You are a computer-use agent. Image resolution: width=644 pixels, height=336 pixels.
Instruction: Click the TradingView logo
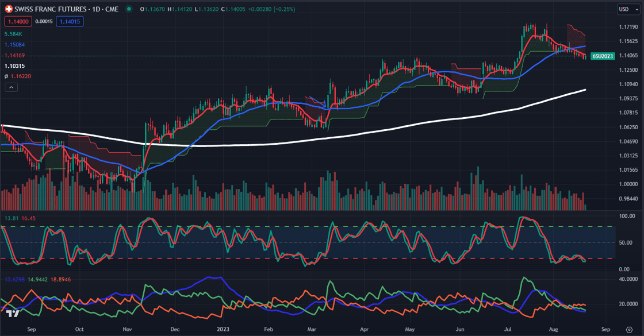point(12,314)
